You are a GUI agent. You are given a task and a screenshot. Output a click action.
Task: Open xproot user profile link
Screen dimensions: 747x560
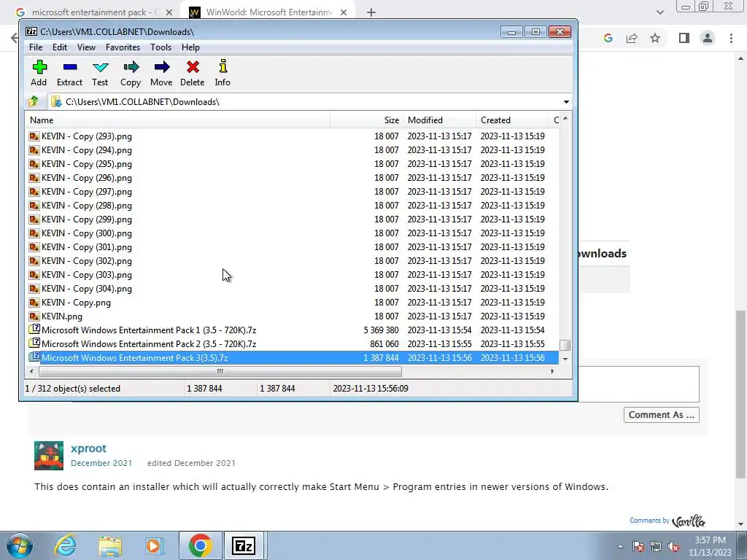point(88,448)
